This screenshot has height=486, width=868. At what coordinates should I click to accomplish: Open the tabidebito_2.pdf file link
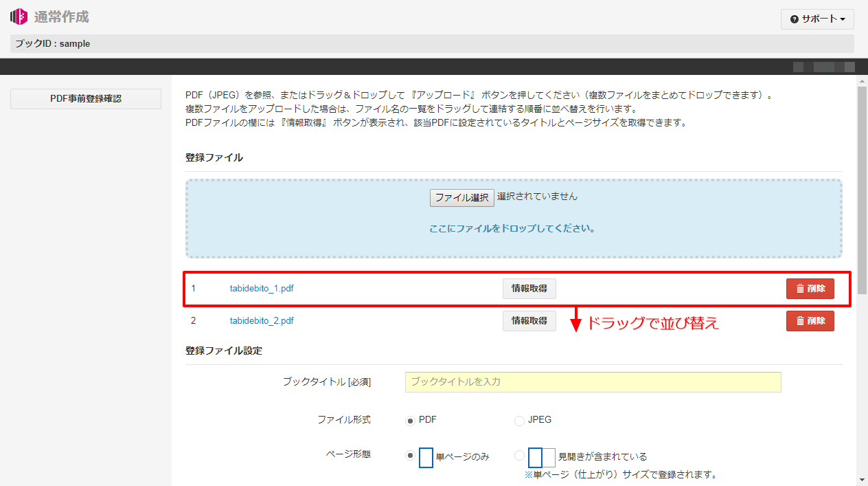tap(262, 321)
